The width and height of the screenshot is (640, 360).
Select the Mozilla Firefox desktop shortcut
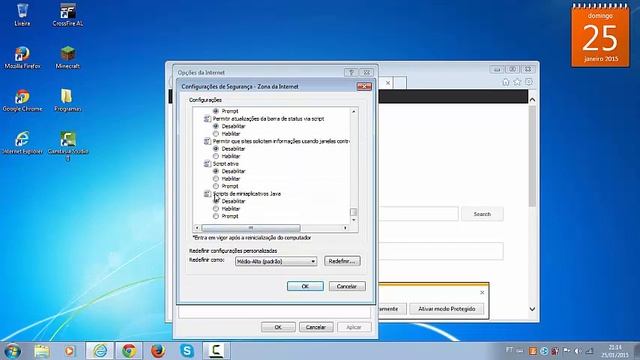[x=22, y=57]
